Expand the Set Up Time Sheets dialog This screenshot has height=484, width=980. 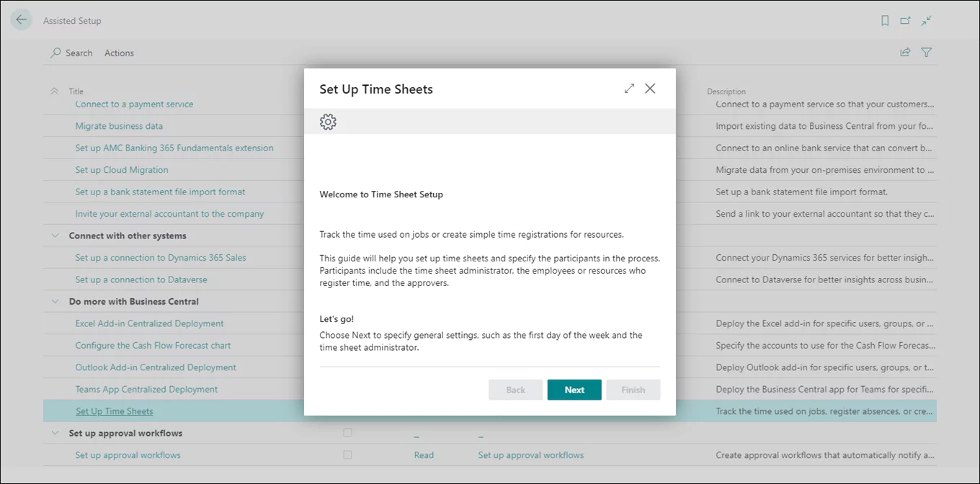[629, 89]
